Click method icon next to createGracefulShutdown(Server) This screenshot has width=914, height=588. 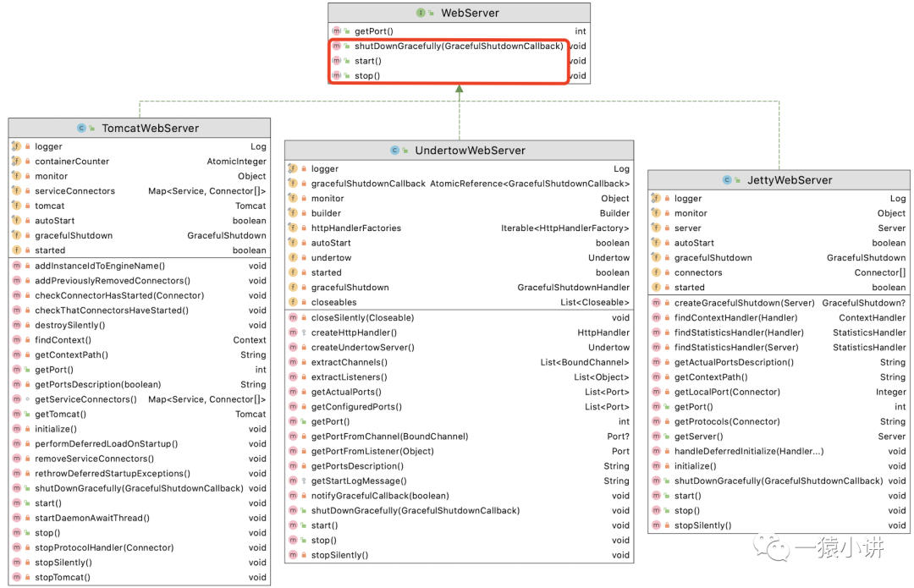[657, 303]
